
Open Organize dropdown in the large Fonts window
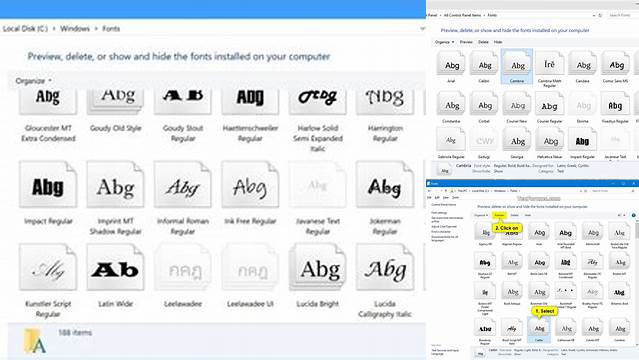tap(33, 81)
